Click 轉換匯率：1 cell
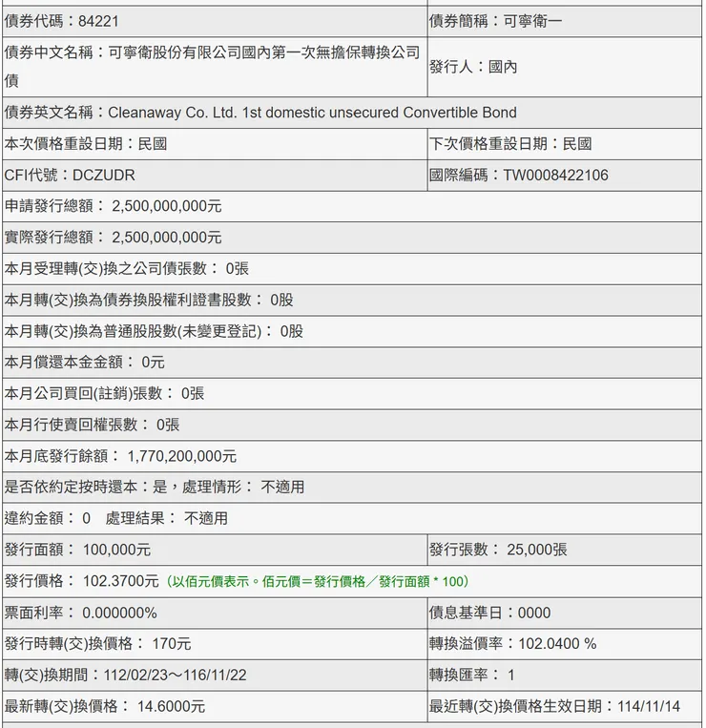This screenshot has width=706, height=728. 564,676
